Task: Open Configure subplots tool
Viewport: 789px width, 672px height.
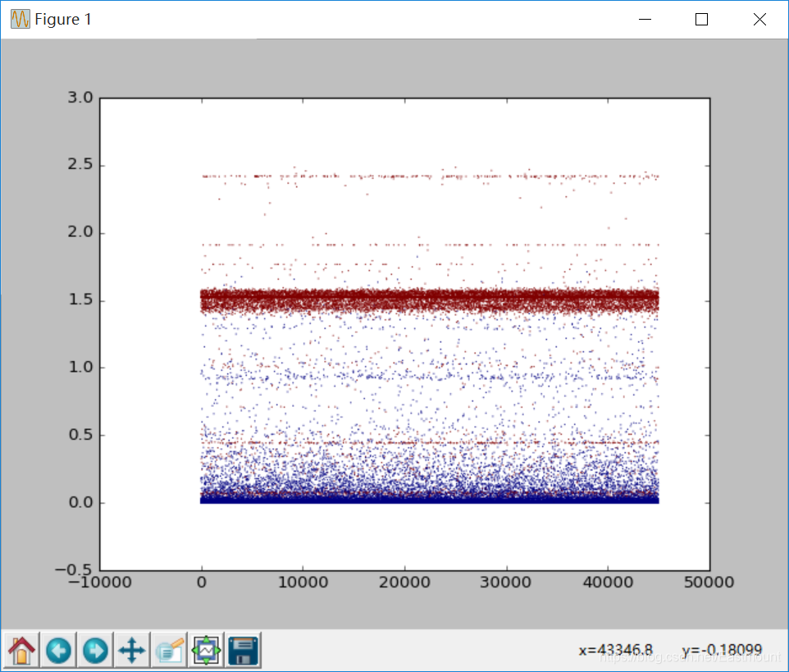Action: pos(207,651)
